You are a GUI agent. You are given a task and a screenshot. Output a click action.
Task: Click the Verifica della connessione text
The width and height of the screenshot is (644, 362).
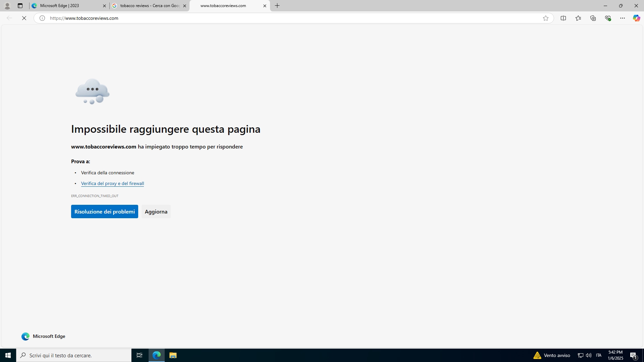coord(108,173)
